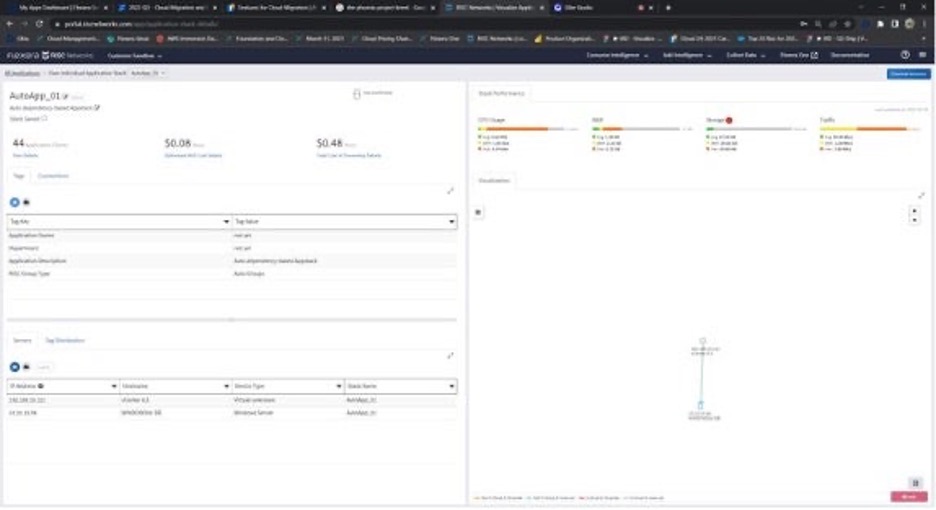Click the blue circular add icon above Tag Key
This screenshot has width=936, height=510.
point(15,202)
